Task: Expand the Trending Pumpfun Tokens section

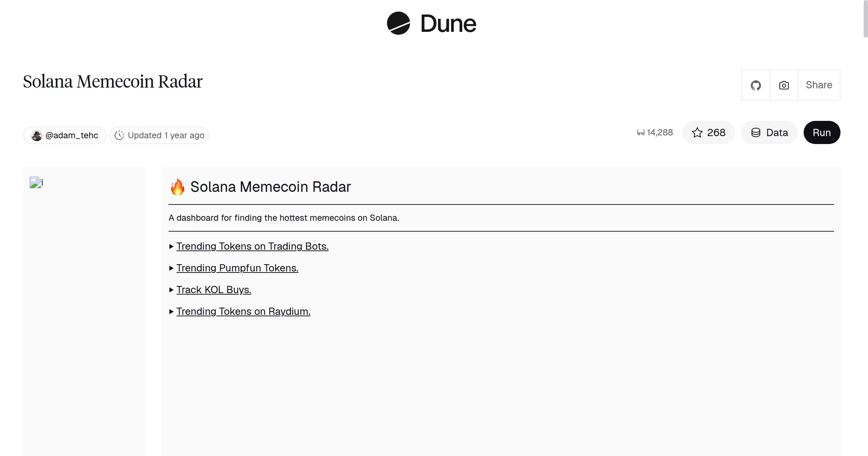Action: click(171, 268)
